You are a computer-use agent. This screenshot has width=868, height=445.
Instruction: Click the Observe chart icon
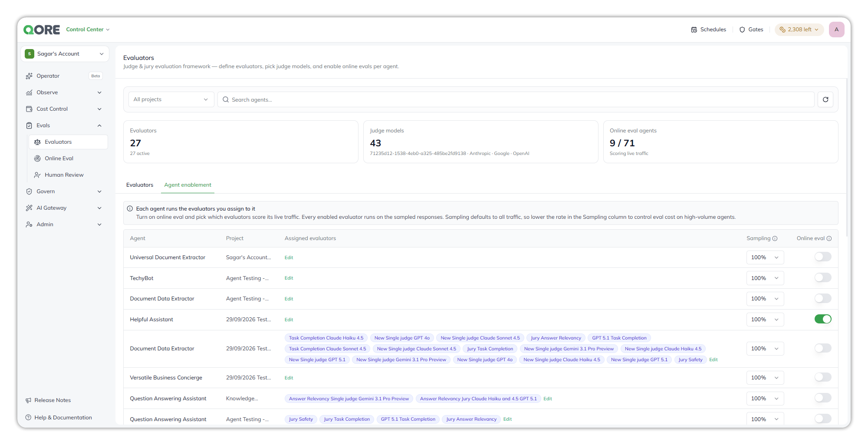tap(29, 92)
